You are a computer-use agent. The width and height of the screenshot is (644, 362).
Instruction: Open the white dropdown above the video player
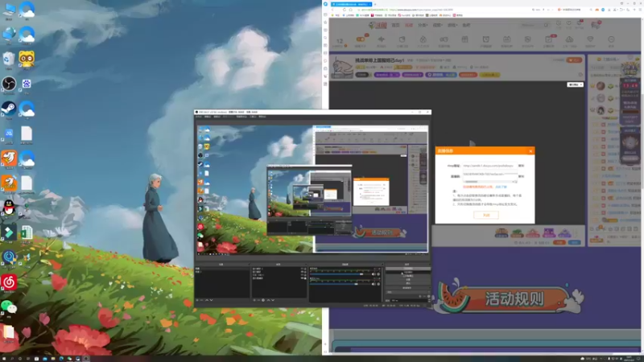point(575,84)
